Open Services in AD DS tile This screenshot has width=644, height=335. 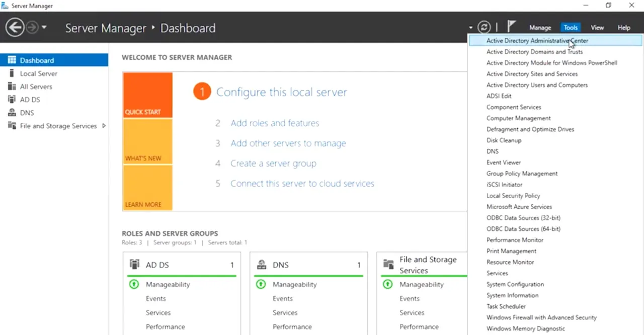tap(158, 312)
